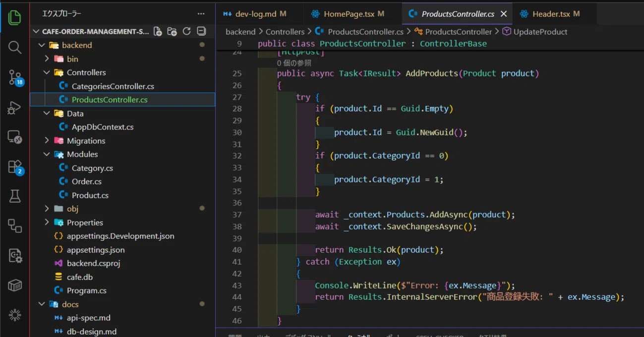Open Extensions view with 2 badge
Viewport: 644px width, 337px height.
click(15, 167)
